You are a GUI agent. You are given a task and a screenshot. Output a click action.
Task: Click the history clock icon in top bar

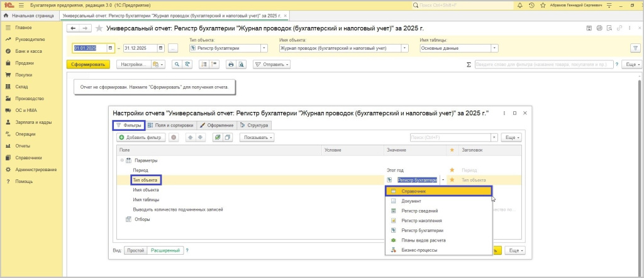531,5
